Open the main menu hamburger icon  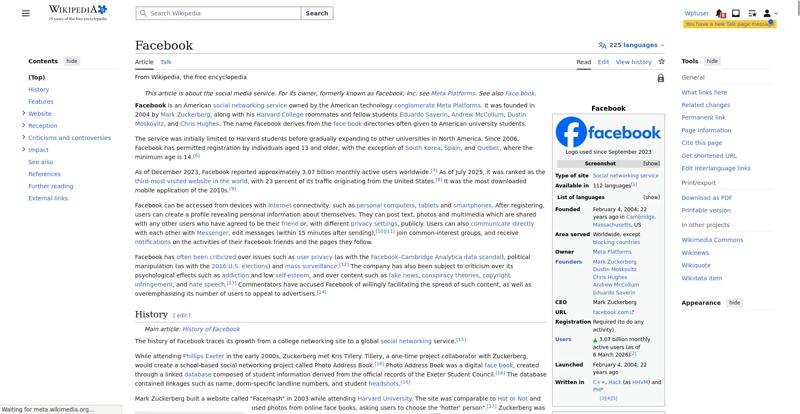click(29, 13)
